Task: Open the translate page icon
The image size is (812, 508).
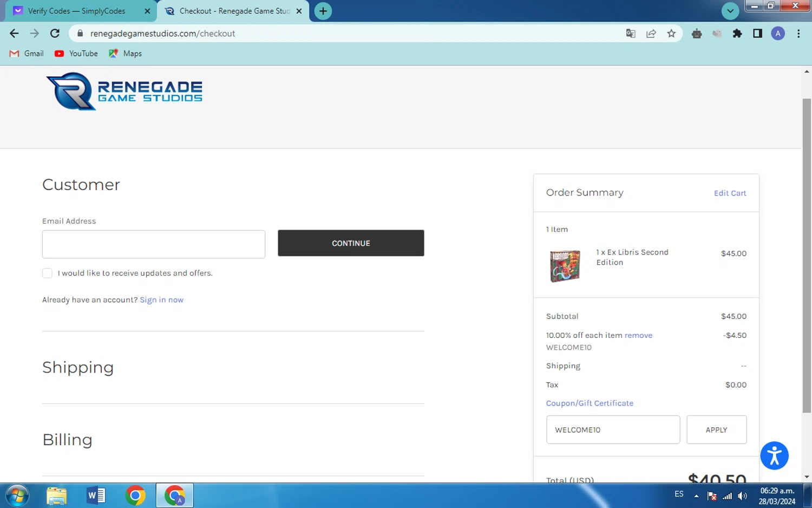Action: 631,34
